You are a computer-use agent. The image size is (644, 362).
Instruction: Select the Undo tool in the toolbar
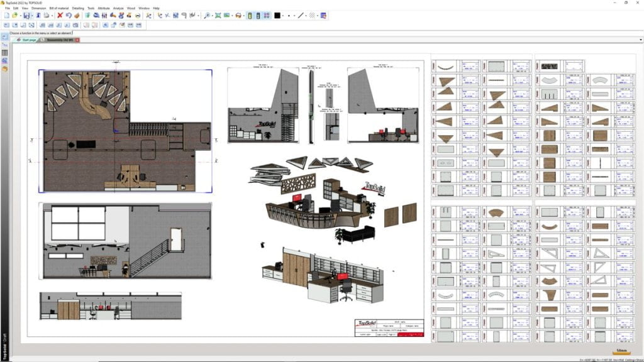tap(69, 17)
